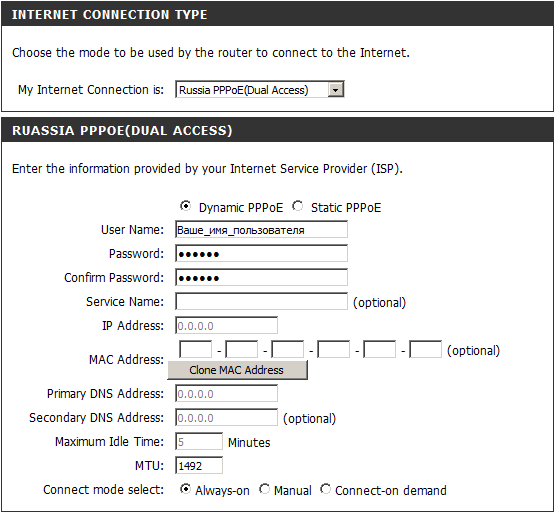The image size is (556, 514).
Task: Open the My Internet Connection dropdown arrow
Action: tap(335, 90)
